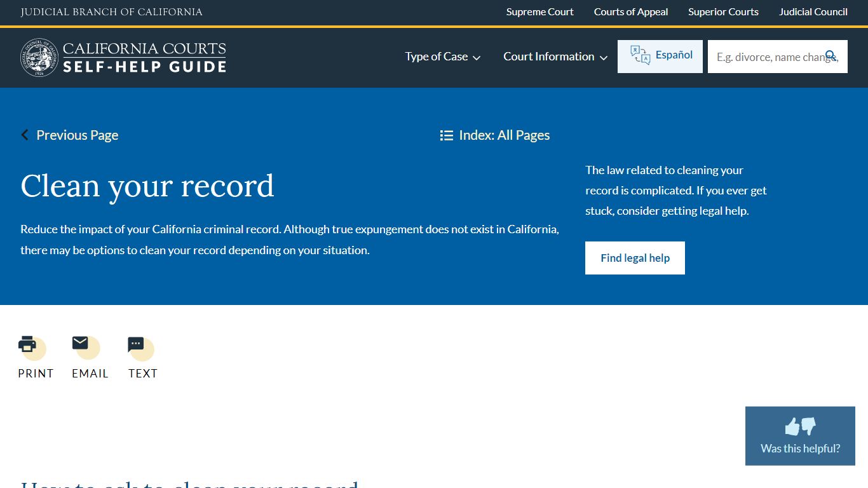The width and height of the screenshot is (868, 488).
Task: Click the back chevron beside Previous Page
Action: click(25, 135)
